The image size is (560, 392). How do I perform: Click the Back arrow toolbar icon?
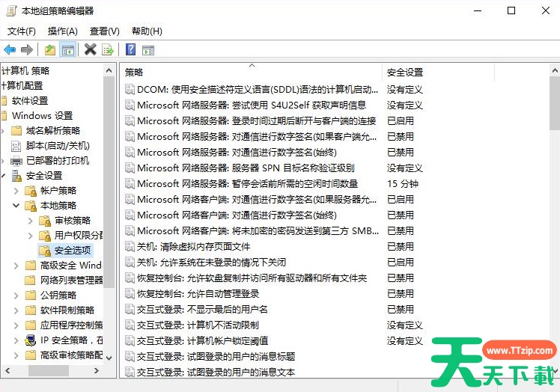point(10,49)
